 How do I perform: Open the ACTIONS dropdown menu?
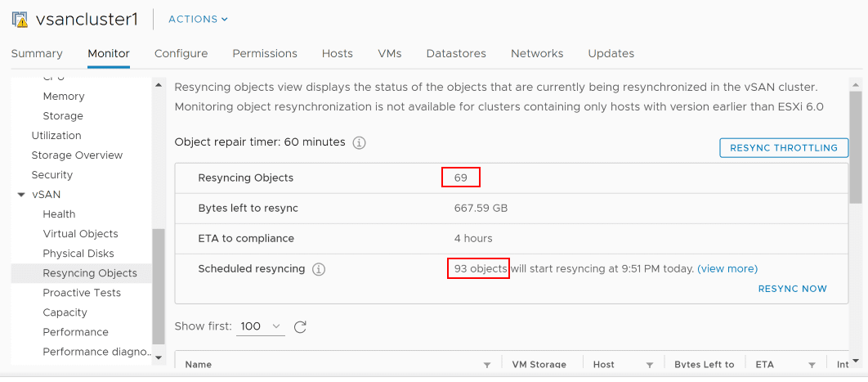(x=198, y=19)
